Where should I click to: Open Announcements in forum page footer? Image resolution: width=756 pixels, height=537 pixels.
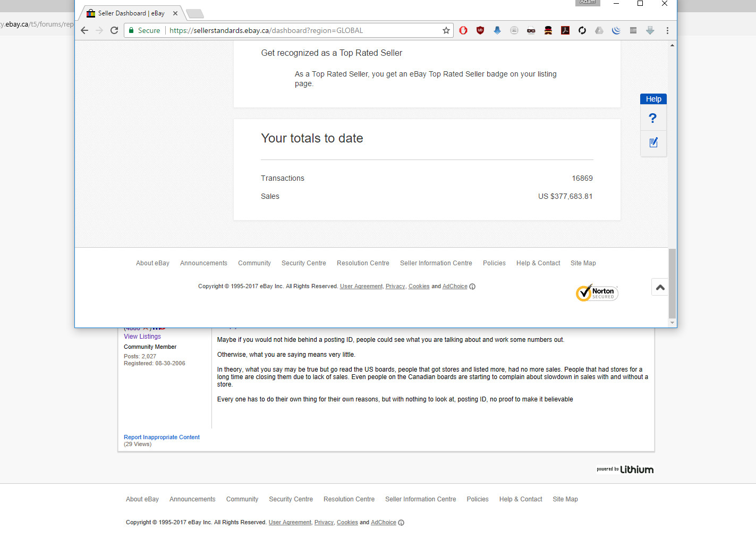click(192, 499)
